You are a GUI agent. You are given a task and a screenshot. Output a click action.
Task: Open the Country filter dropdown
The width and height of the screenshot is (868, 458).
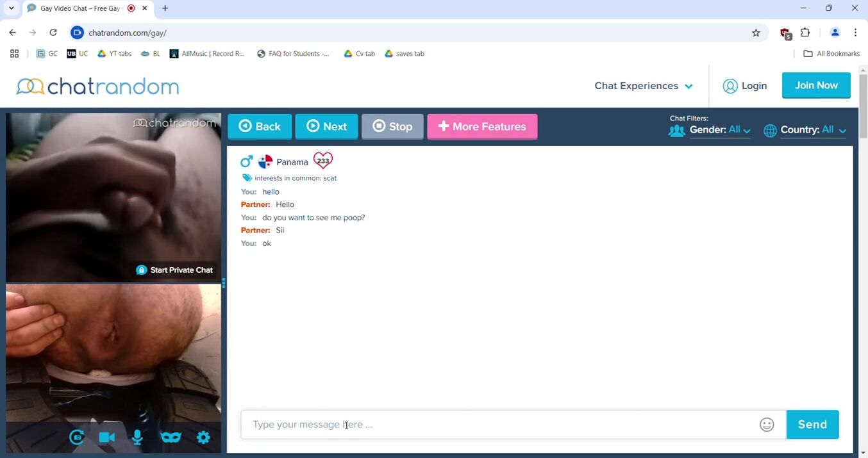[x=813, y=130]
